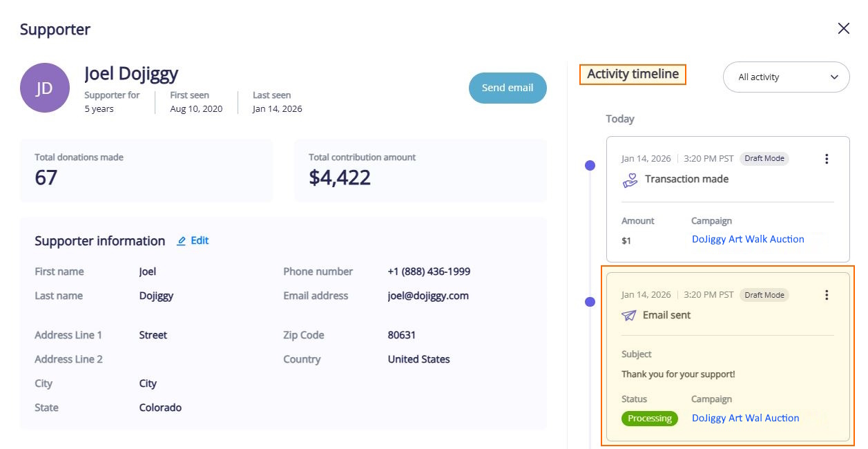Click the Last seen date Jan 14, 2026
Screen dimensions: 868x449
pos(277,108)
